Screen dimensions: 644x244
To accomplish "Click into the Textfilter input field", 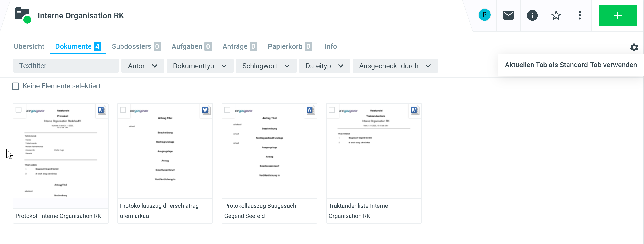I will coord(66,66).
